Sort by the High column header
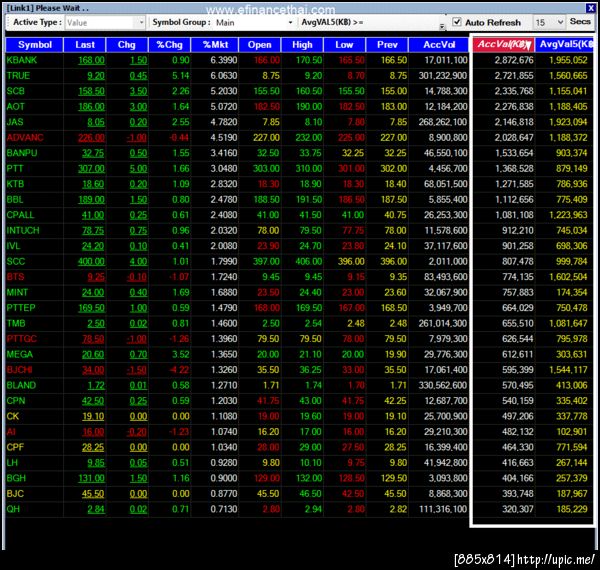This screenshot has height=570, width=600. click(x=302, y=45)
